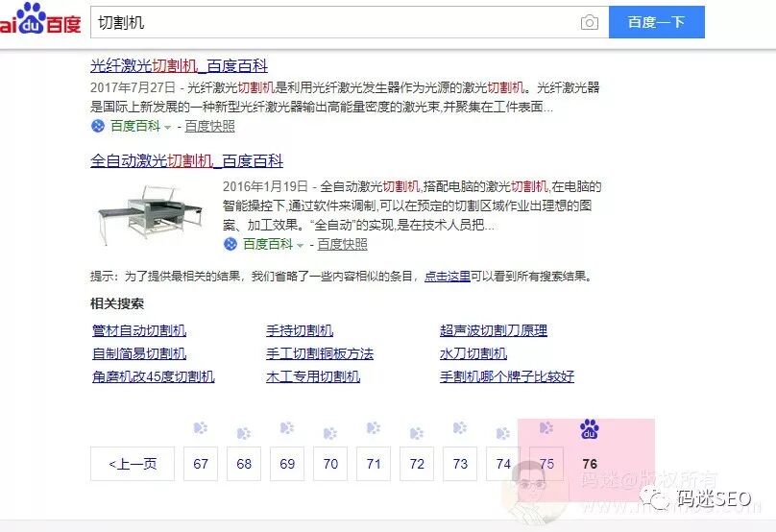The height and width of the screenshot is (532, 776).
Task: Click paw icon above page 71
Action: [374, 428]
